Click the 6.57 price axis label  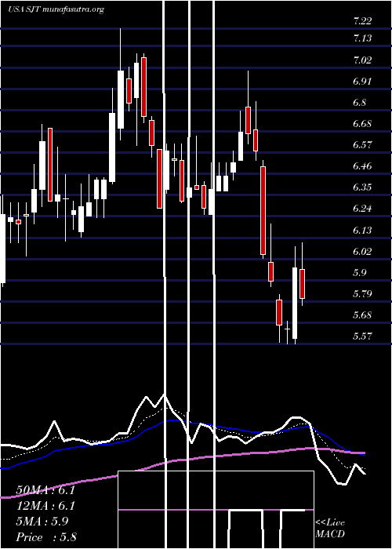(362, 145)
